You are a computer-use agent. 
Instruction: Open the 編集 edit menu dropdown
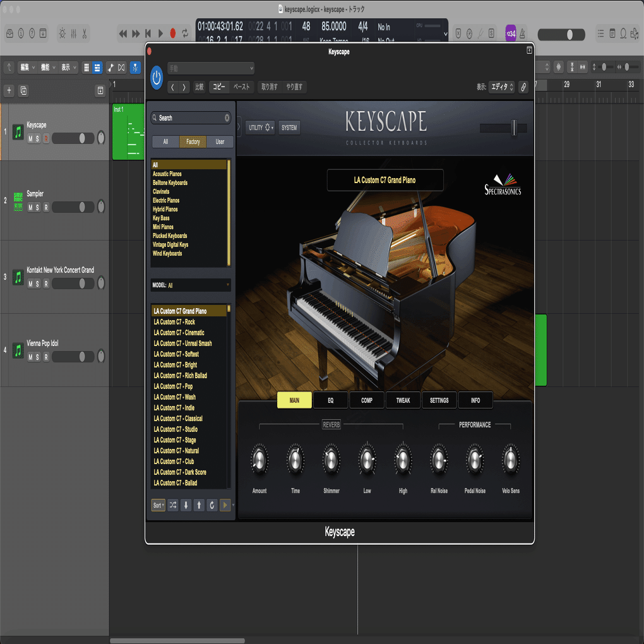(27, 68)
